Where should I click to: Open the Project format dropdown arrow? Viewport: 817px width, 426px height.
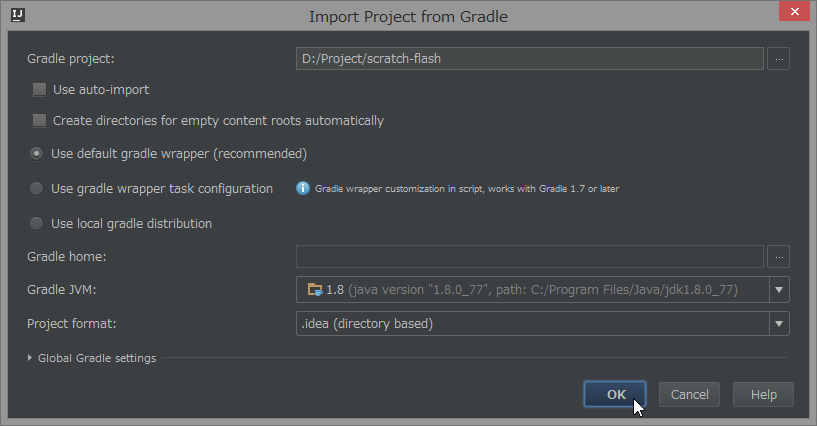[778, 324]
